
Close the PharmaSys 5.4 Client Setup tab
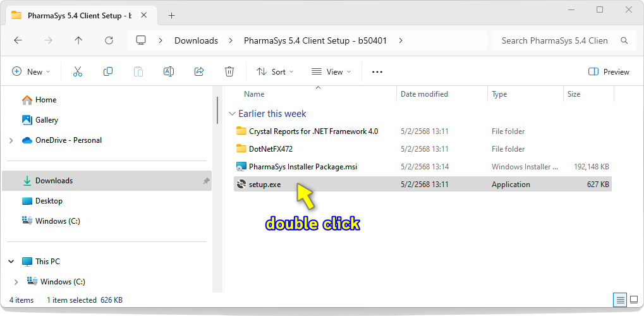coord(143,15)
